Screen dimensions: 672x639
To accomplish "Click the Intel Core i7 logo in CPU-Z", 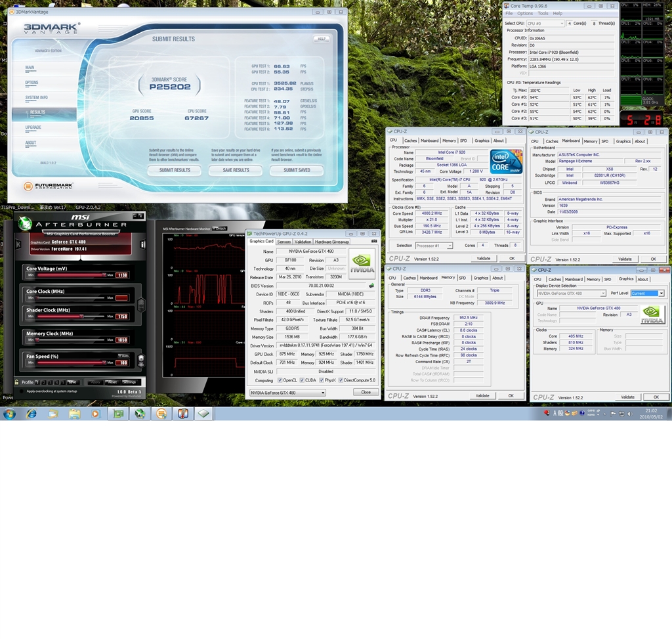I will [505, 162].
